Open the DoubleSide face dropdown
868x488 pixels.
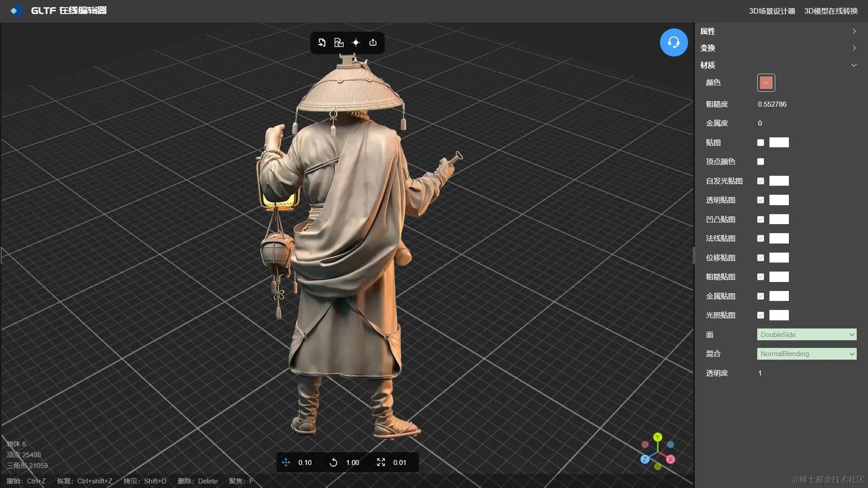click(807, 335)
